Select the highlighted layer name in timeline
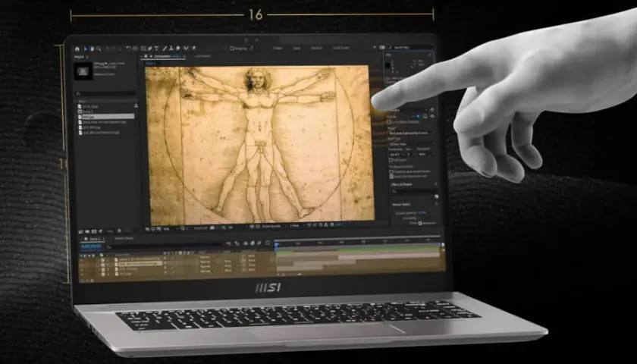Viewport: 637px width, 364px height. pos(139,264)
